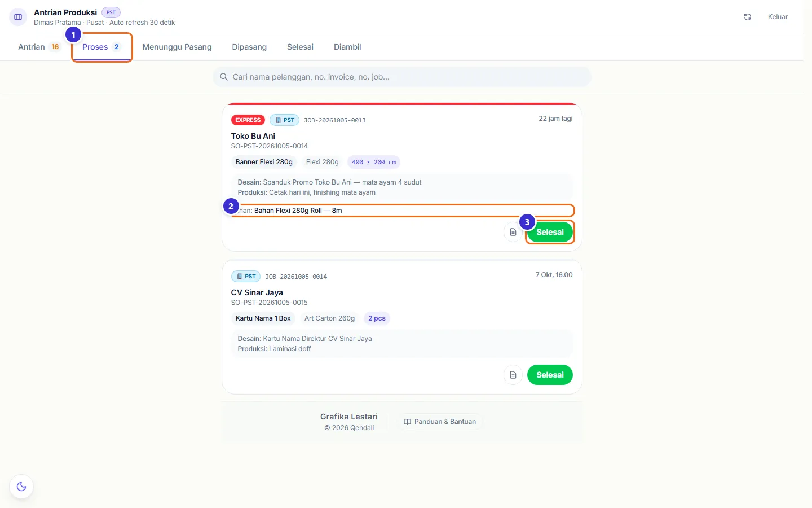This screenshot has width=812, height=508.
Task: Open document icon on Toko Bu Ani card
Action: coord(513,232)
